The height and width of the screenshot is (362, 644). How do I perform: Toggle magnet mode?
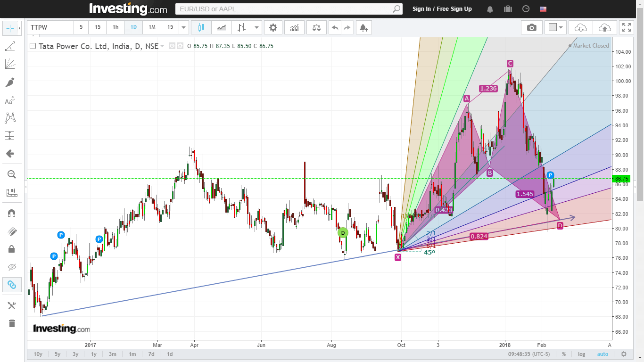point(12,213)
